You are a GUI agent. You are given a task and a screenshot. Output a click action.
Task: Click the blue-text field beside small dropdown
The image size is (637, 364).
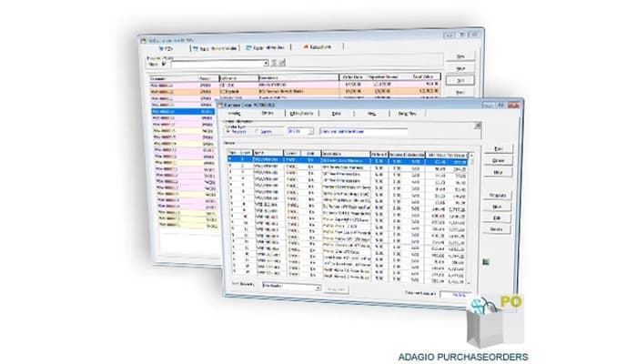363,132
